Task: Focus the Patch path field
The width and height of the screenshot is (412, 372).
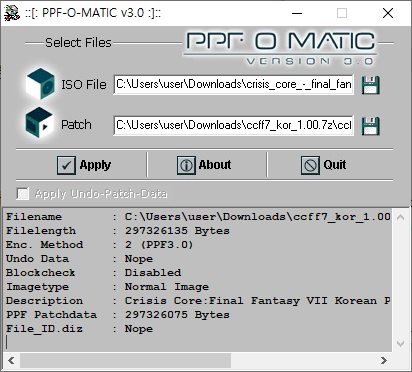Action: tap(233, 125)
